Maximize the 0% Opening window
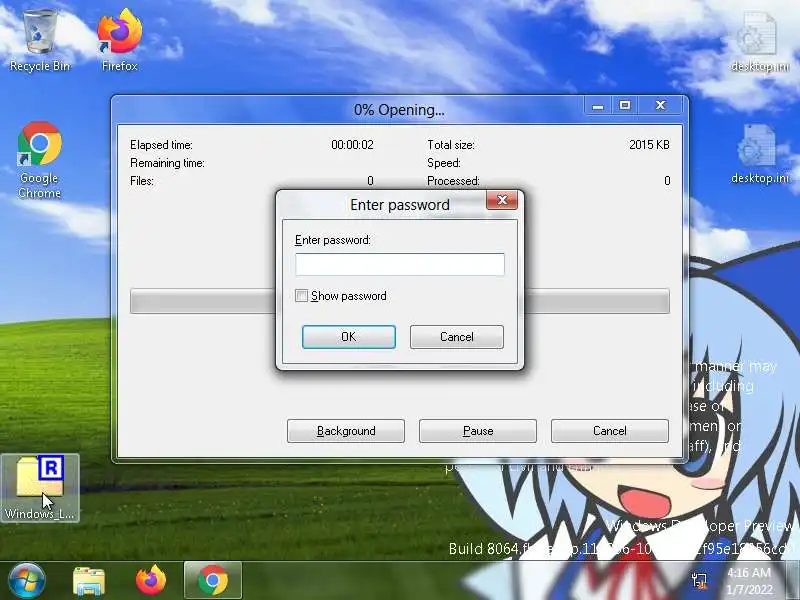Screen dimensions: 800x600 [x=624, y=106]
